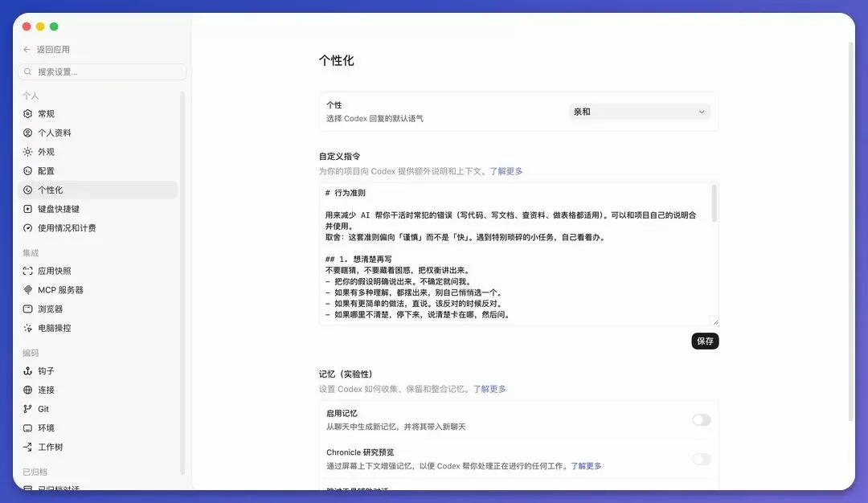Image resolution: width=868 pixels, height=503 pixels.
Task: Click the 个性化 page heading
Action: (336, 60)
